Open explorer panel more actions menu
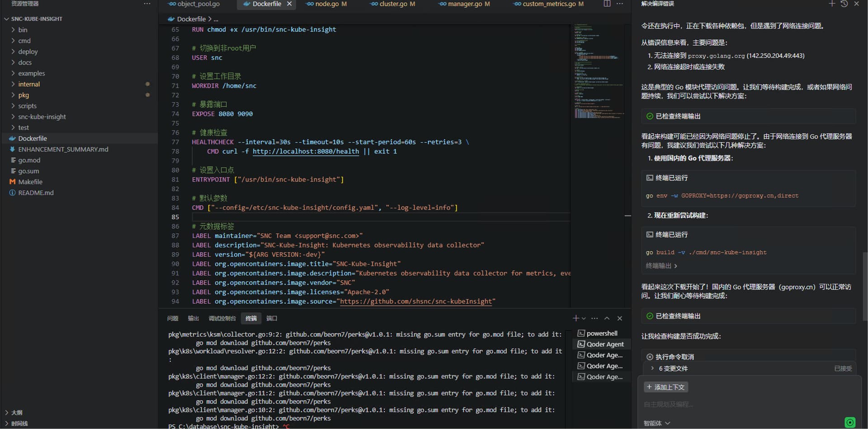868x429 pixels. point(147,4)
